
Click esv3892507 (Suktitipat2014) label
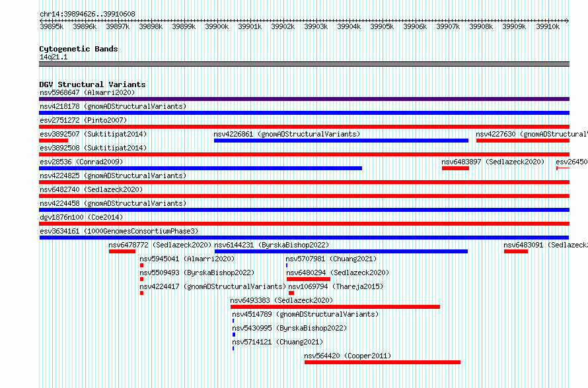(x=93, y=134)
